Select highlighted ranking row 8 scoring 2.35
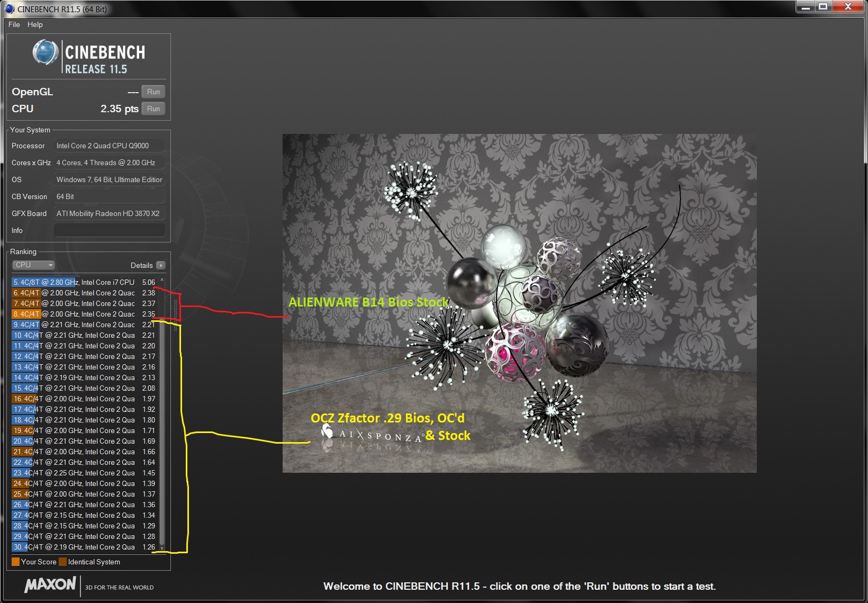868x603 pixels. [x=84, y=314]
